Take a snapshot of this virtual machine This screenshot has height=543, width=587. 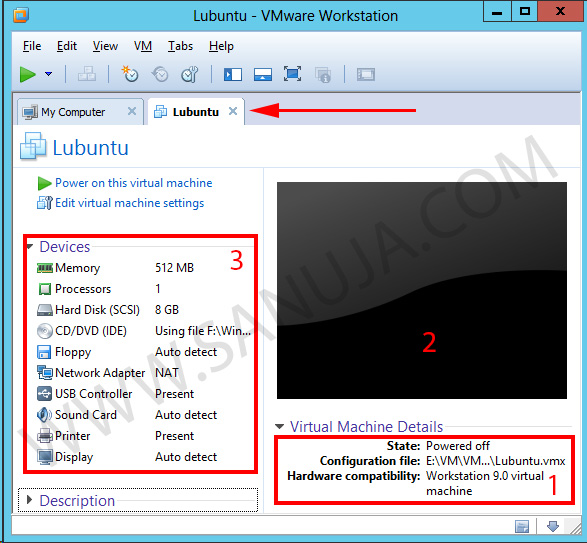tap(130, 74)
